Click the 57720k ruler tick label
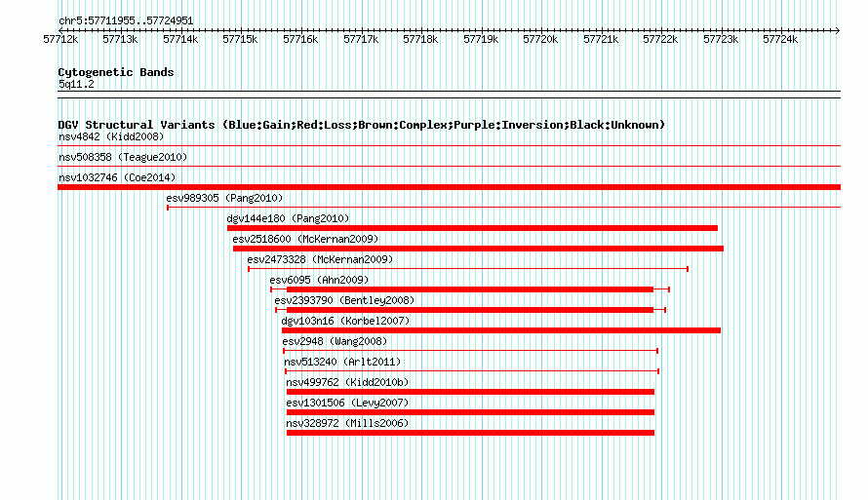The height and width of the screenshot is (500, 868). 541,39
